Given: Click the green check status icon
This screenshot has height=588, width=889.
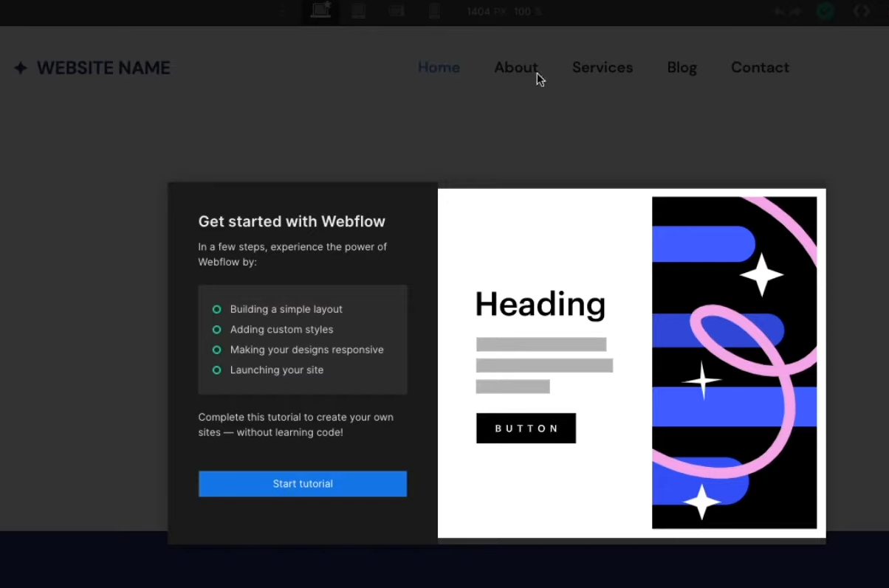Looking at the screenshot, I should point(825,12).
